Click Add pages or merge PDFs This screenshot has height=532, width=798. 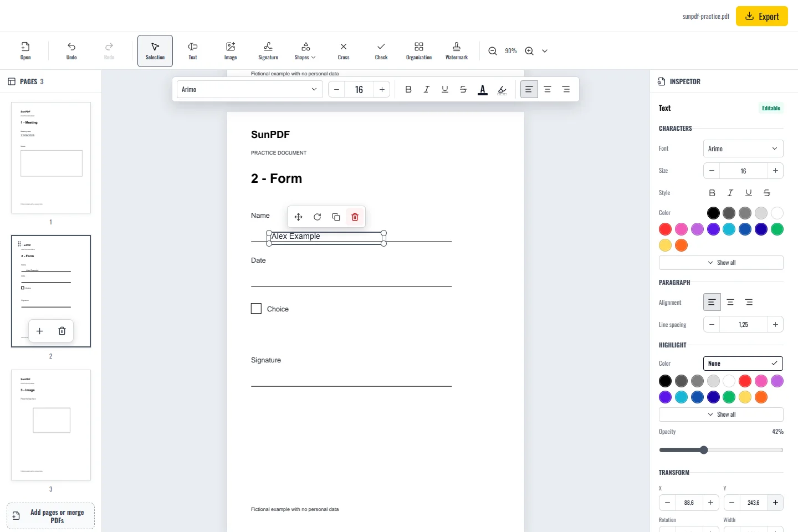pos(50,516)
